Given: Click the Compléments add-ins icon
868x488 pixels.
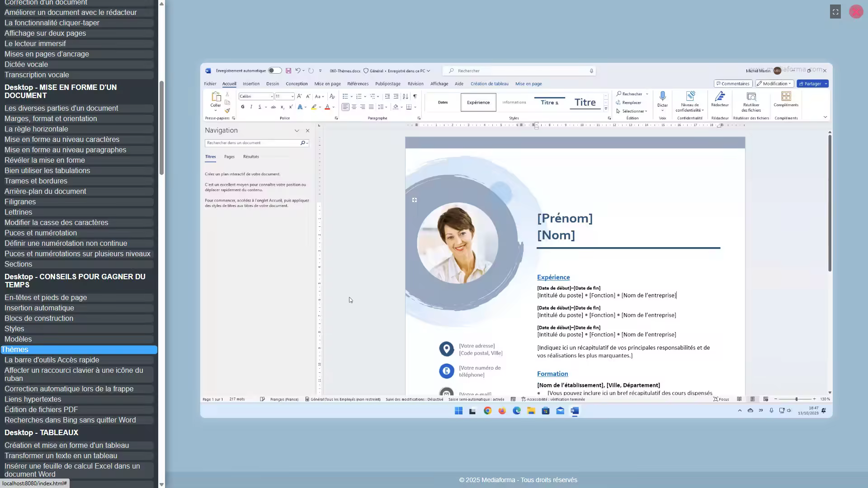Looking at the screenshot, I should tap(786, 96).
